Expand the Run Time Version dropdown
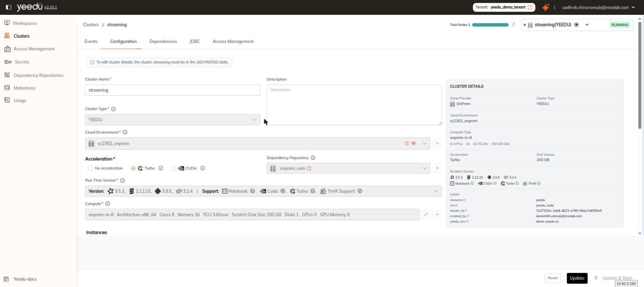Screen dimensions: 644x287 coord(436,191)
